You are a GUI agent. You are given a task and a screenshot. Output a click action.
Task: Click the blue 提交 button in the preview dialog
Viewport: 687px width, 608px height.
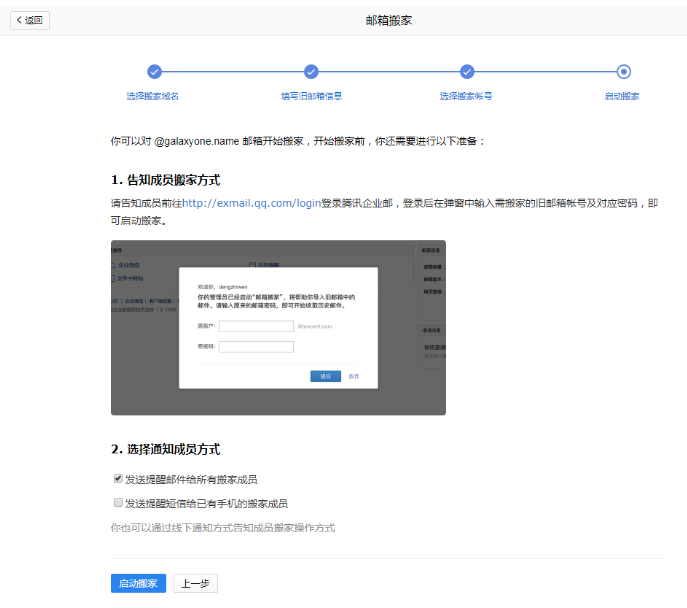coord(325,376)
